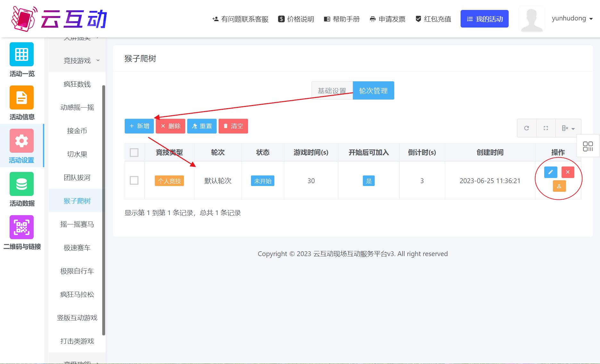Click the 清空 clear button
Viewport: 600px width, 364px height.
pos(233,126)
